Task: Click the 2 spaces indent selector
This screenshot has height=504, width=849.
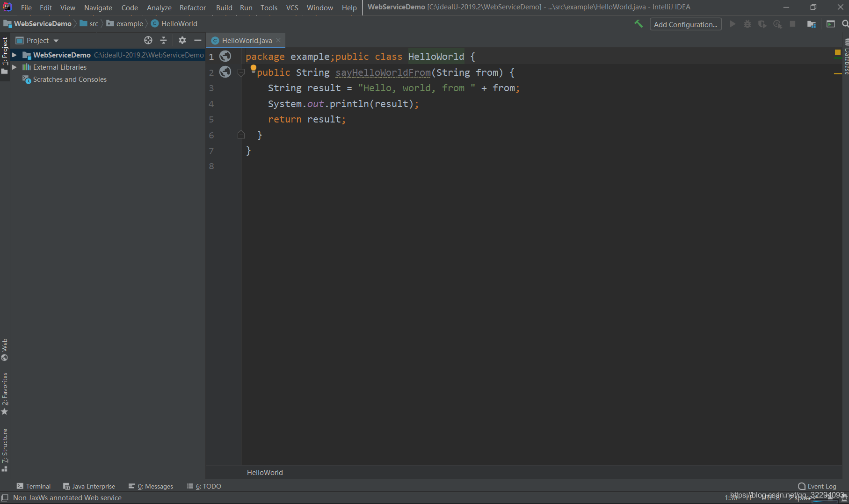Action: coord(802,498)
